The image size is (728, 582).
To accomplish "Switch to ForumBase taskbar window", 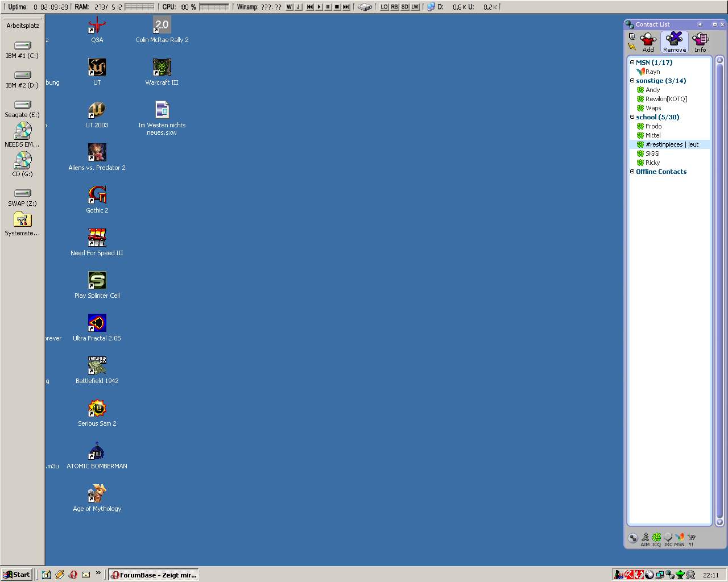I will [x=154, y=575].
